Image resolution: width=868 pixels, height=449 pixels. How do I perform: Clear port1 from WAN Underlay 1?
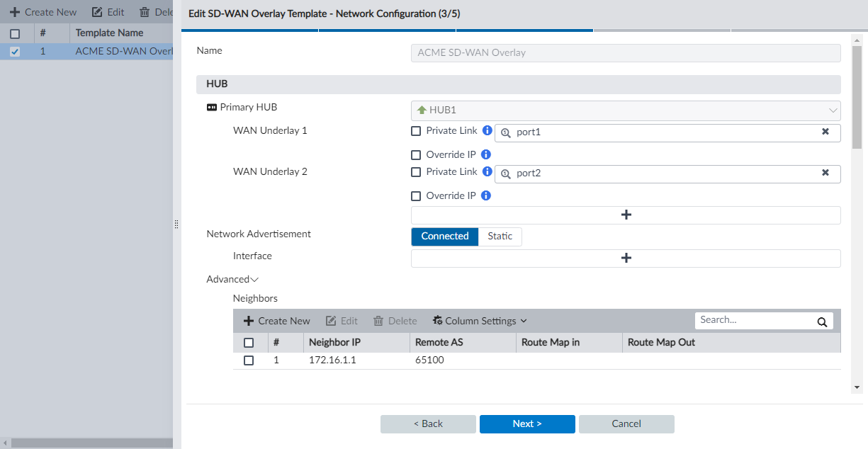click(825, 132)
